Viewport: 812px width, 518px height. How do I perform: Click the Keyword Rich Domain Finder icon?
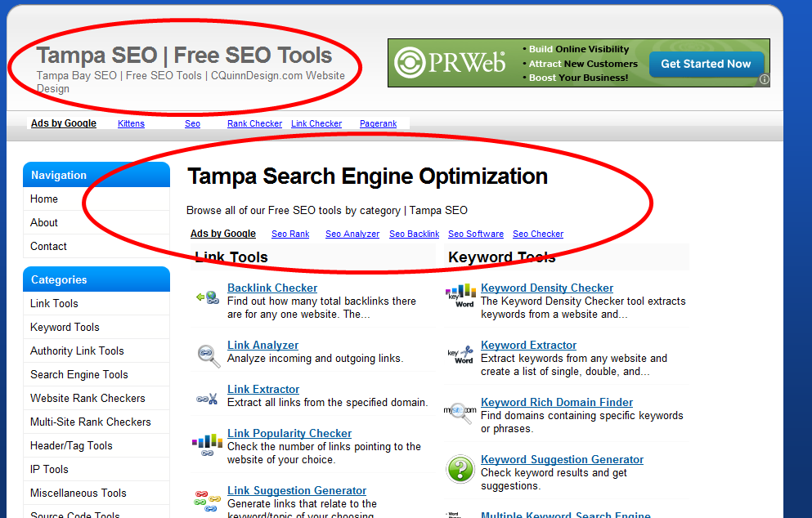[460, 413]
